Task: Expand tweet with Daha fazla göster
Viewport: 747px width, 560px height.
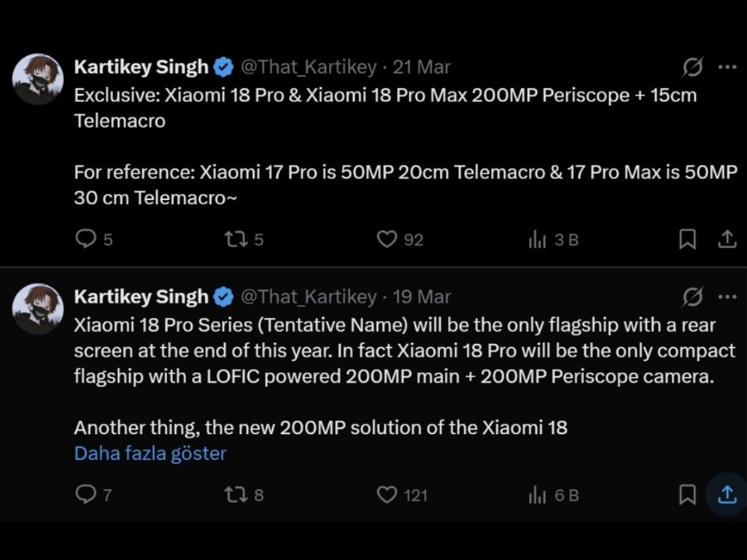Action: (x=150, y=453)
